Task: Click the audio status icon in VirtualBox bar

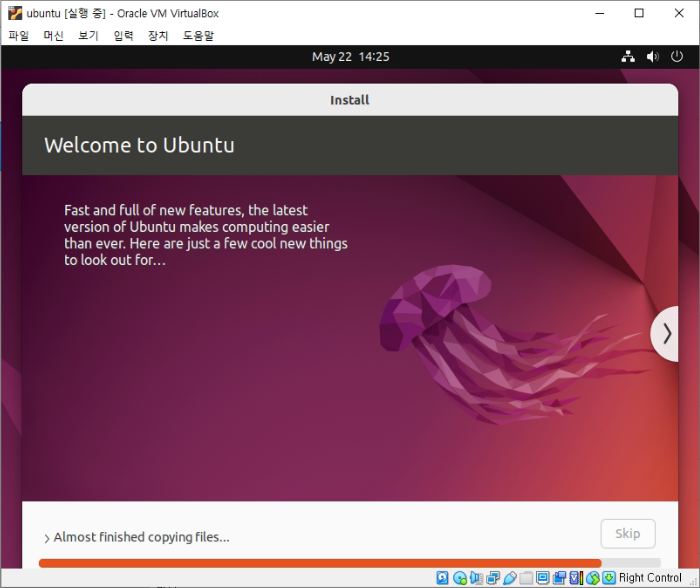Action: pyautogui.click(x=476, y=578)
